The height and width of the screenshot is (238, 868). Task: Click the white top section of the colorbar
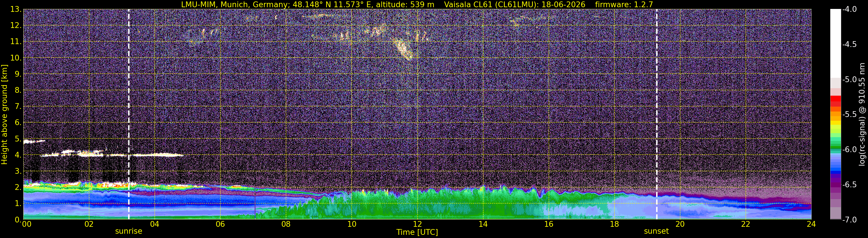pyautogui.click(x=835, y=44)
